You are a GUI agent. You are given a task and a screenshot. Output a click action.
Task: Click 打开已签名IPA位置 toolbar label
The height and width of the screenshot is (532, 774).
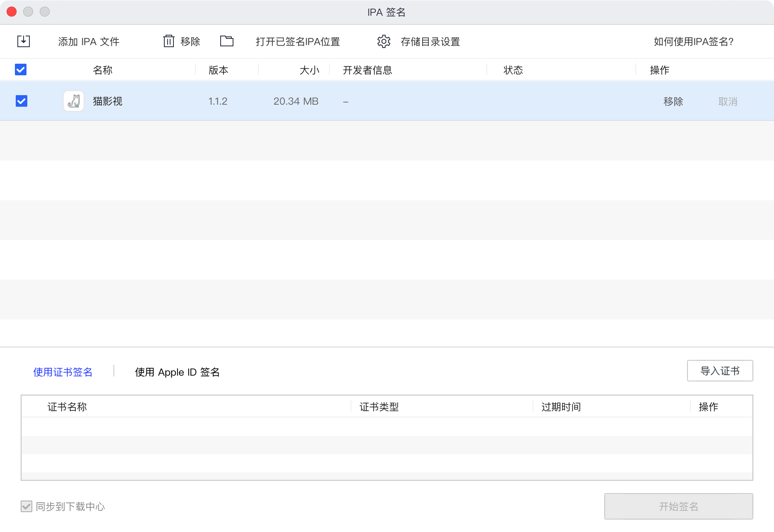click(298, 41)
